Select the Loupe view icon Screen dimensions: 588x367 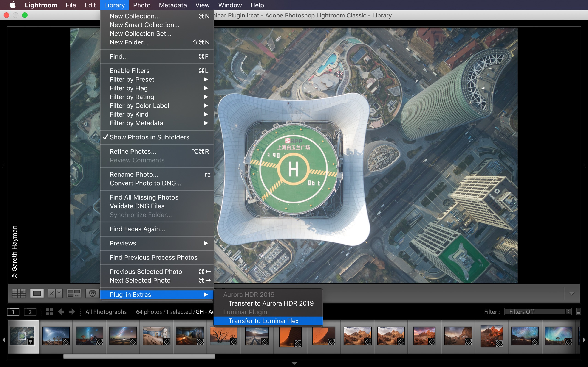[x=37, y=293]
